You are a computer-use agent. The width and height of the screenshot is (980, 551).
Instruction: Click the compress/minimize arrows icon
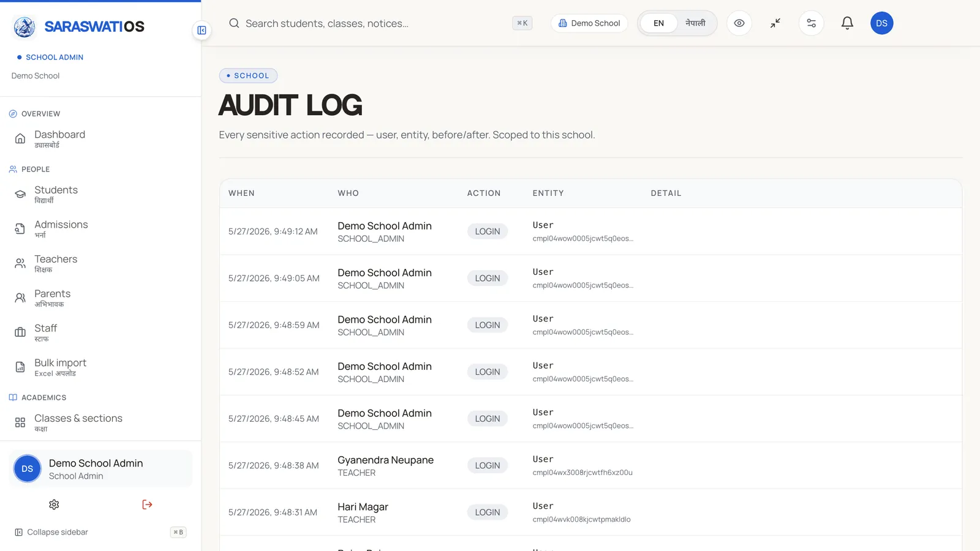(775, 23)
